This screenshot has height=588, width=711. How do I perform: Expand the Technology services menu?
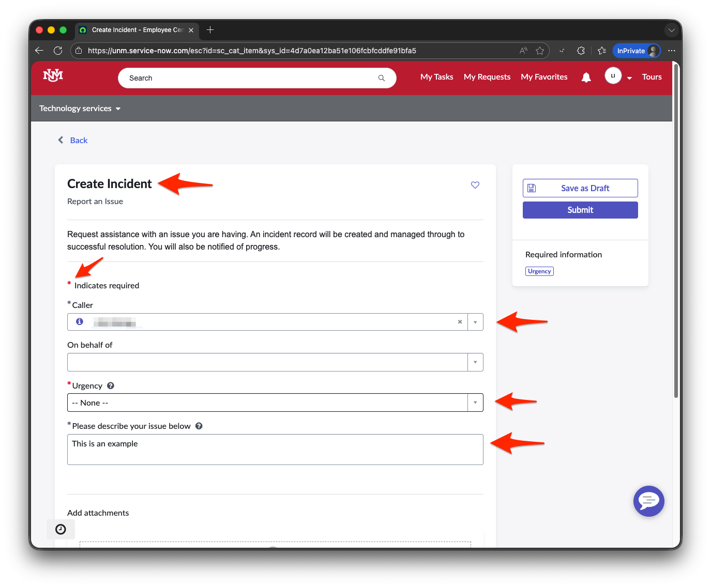pos(80,108)
